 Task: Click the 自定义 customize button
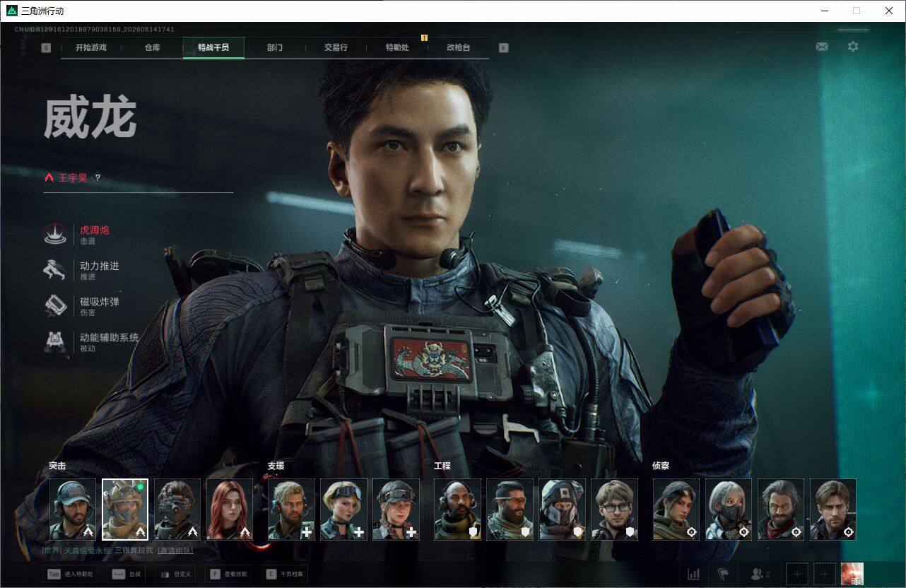point(175,574)
